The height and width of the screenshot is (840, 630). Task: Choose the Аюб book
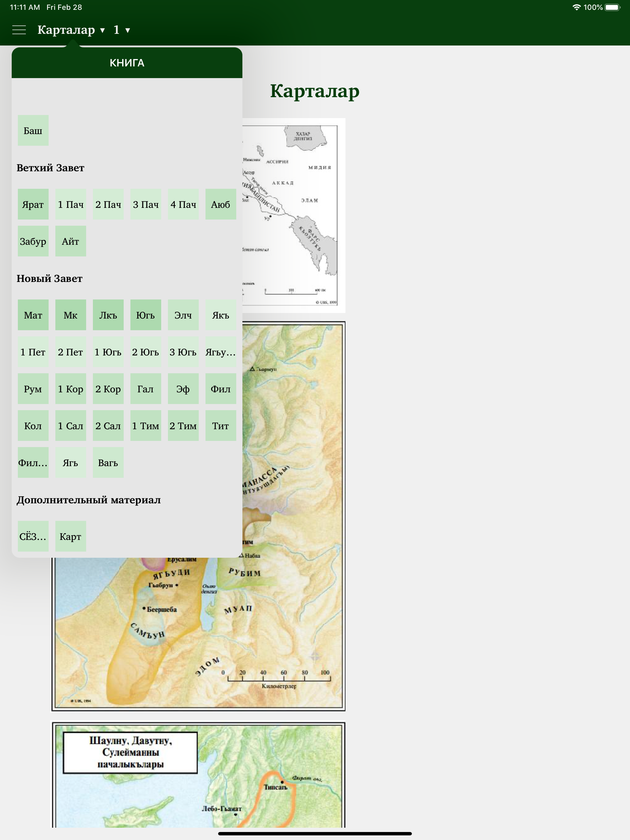221,204
